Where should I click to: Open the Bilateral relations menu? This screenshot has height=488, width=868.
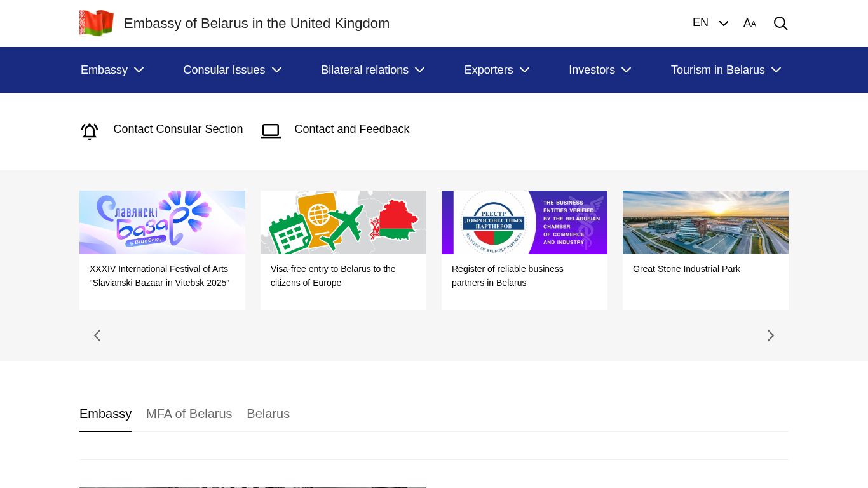(372, 70)
